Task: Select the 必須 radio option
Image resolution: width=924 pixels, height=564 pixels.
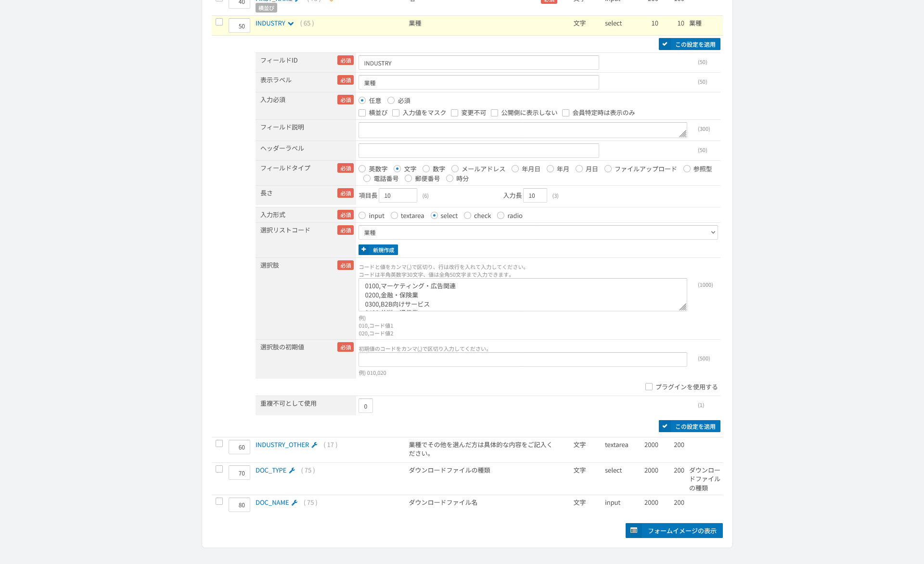Action: [x=391, y=101]
